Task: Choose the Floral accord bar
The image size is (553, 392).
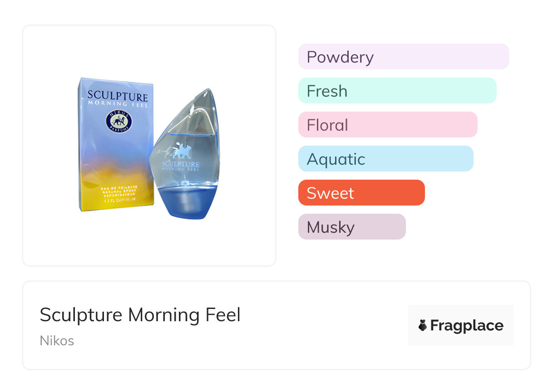Action: 387,125
